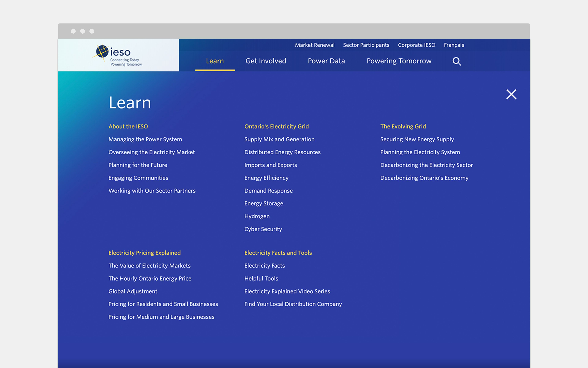The width and height of the screenshot is (588, 368).
Task: Click the Electricity Facts link
Action: tap(264, 266)
